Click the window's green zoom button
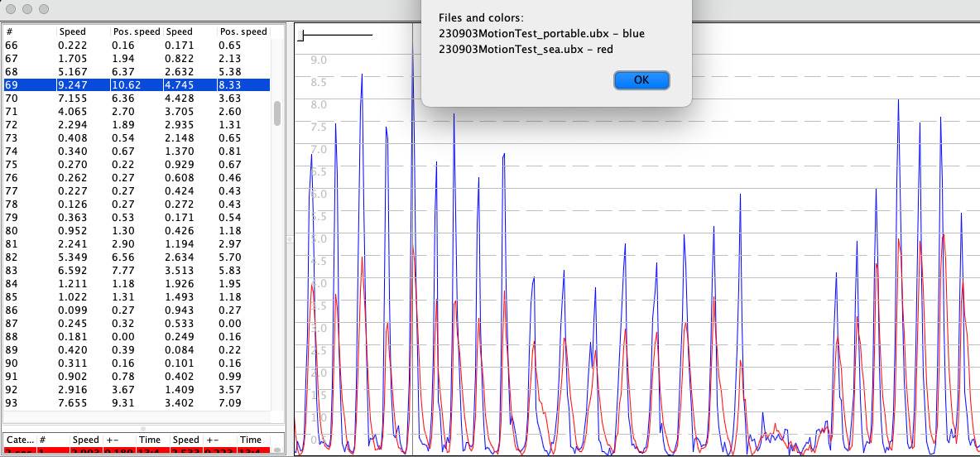This screenshot has height=457, width=980. pyautogui.click(x=44, y=9)
